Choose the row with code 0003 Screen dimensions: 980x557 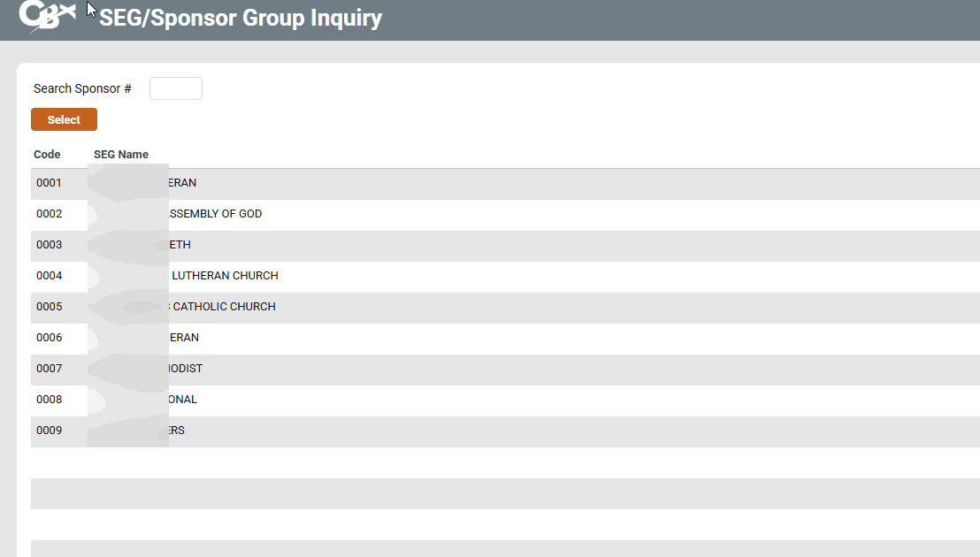50,245
